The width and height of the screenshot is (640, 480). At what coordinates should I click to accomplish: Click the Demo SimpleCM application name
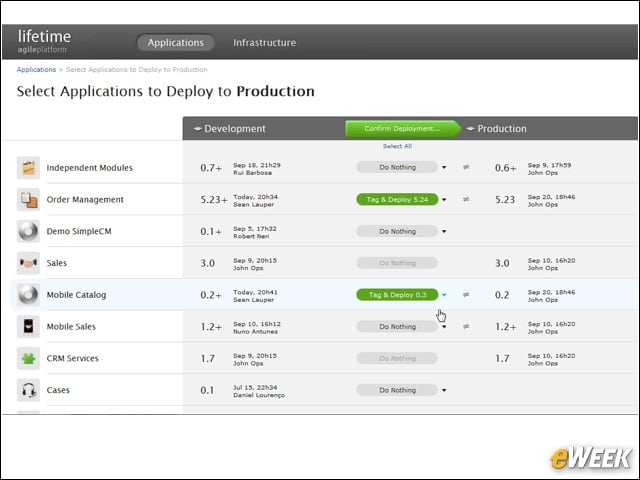[x=79, y=231]
